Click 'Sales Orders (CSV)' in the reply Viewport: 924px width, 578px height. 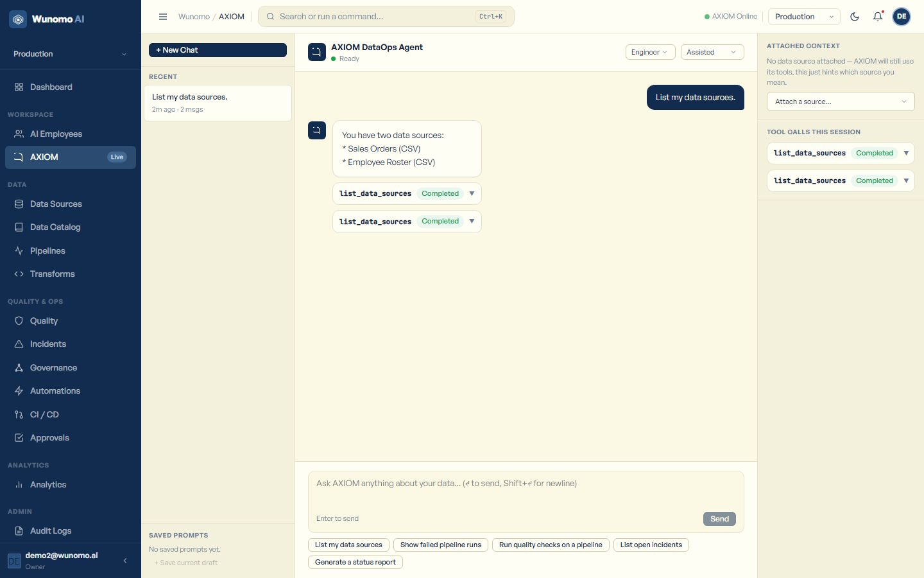pos(384,149)
